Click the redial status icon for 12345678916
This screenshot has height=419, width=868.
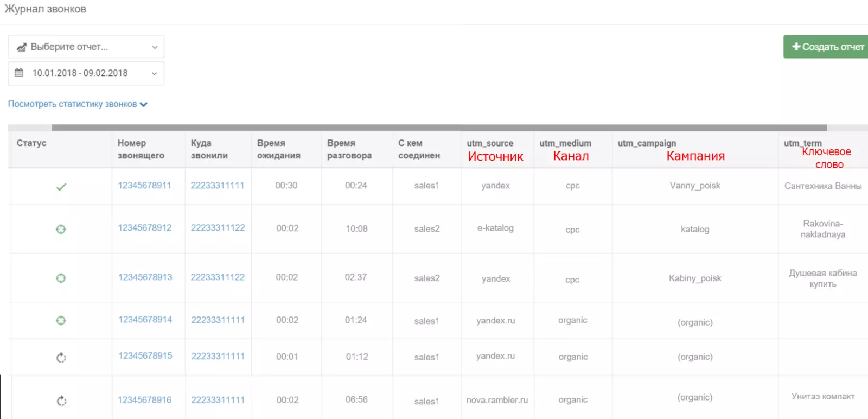pyautogui.click(x=61, y=401)
